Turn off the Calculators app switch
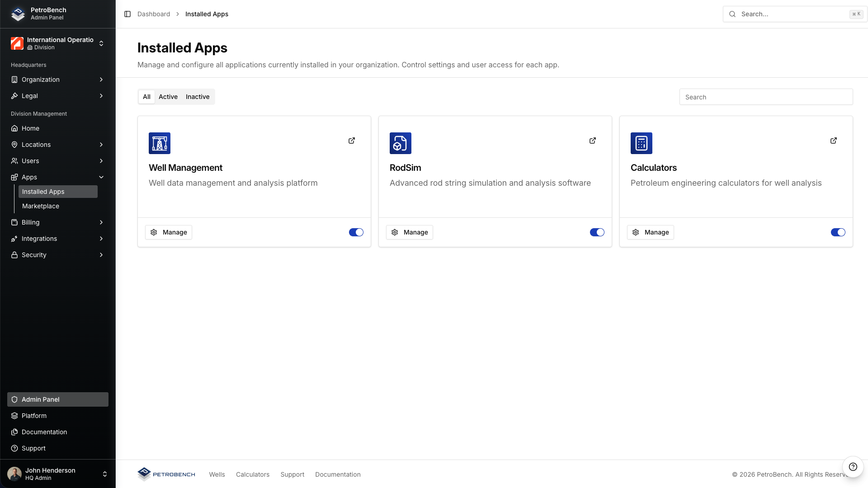This screenshot has width=868, height=488. (838, 232)
